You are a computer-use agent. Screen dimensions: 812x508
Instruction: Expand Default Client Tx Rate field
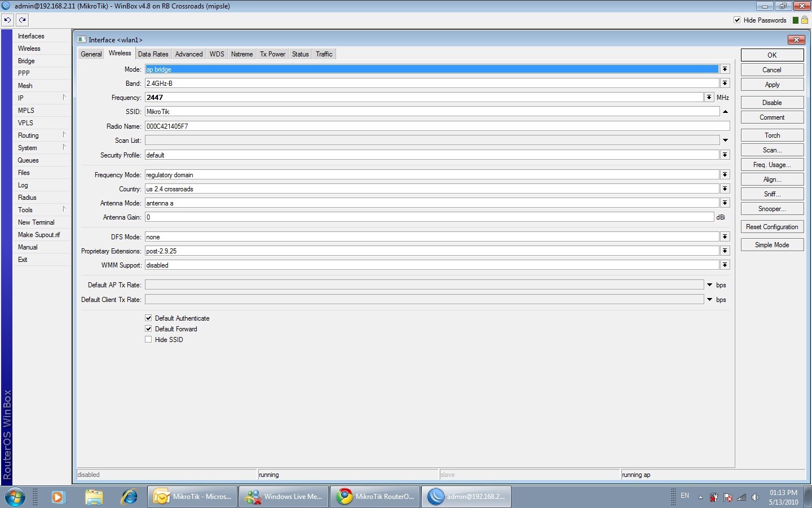point(709,300)
